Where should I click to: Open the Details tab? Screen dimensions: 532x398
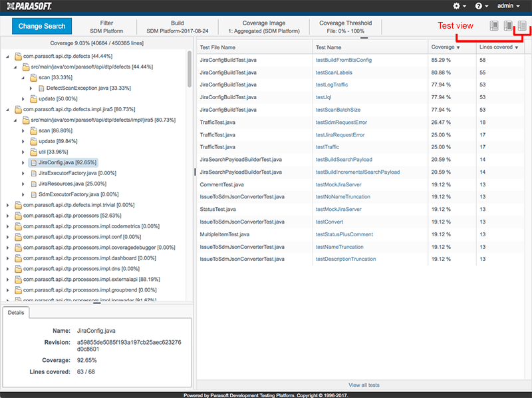[16, 312]
